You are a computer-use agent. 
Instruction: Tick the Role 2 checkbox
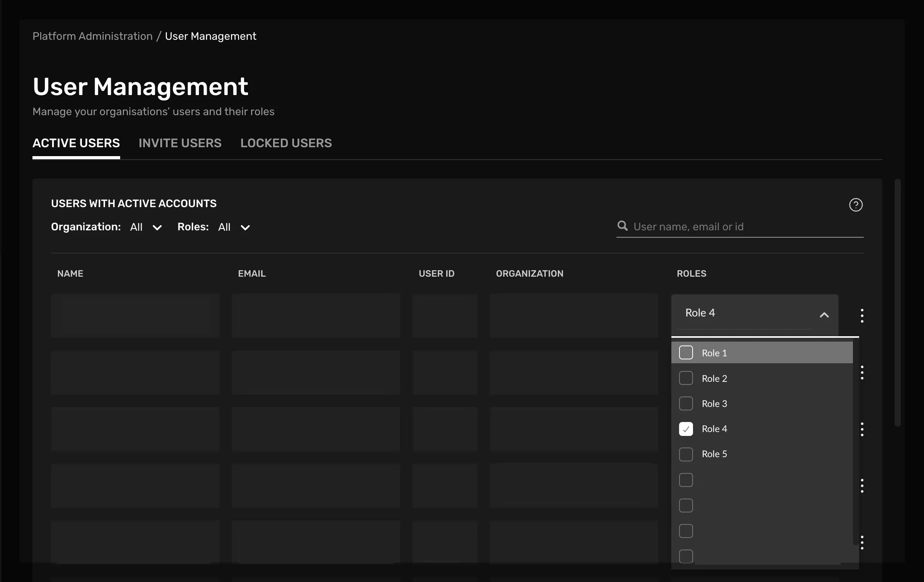pyautogui.click(x=686, y=378)
